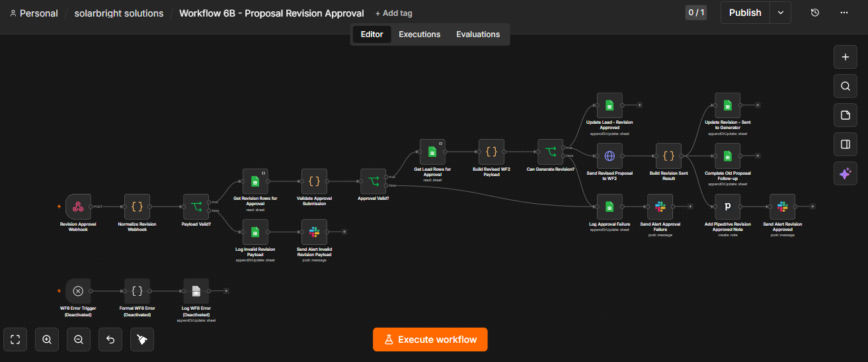Open the Payload Valid? if node
Screen dimensions: 868x362
(x=196, y=207)
